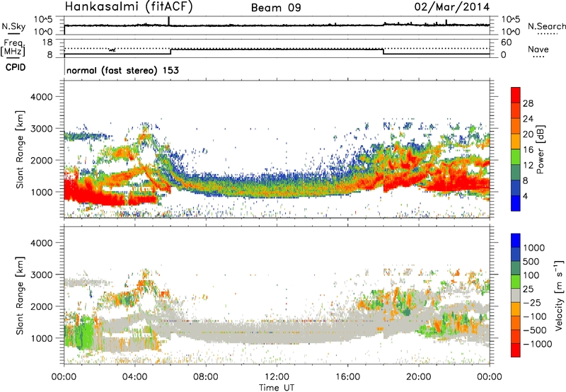Click blue bottom segment of power colorbar

pyautogui.click(x=516, y=203)
